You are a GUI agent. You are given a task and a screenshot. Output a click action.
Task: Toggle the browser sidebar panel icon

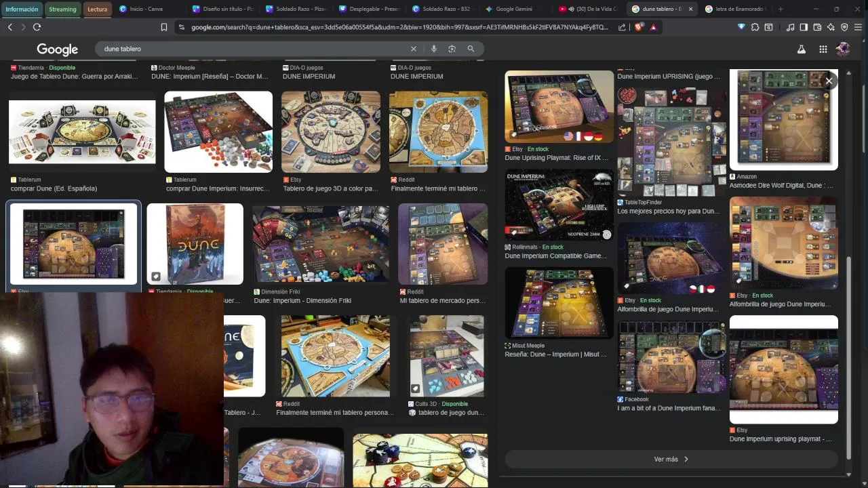point(804,27)
